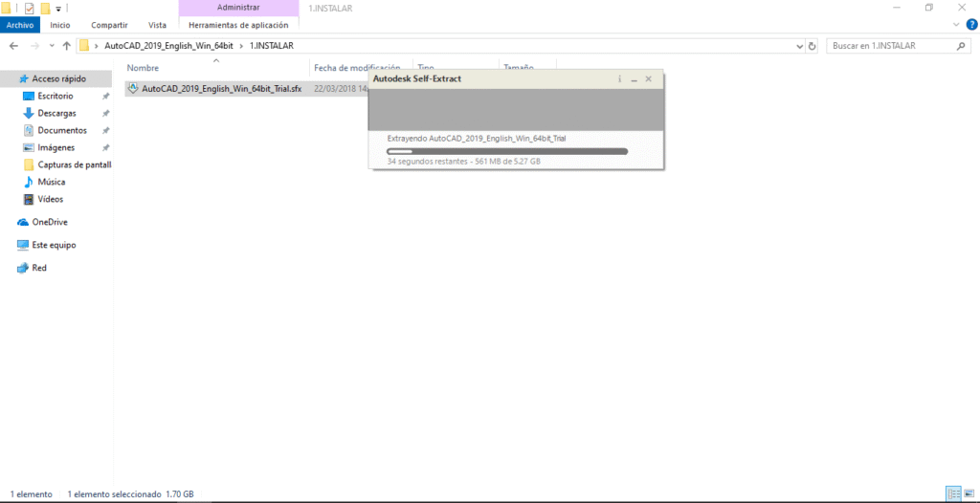
Task: Click the info icon in Autodesk Self-Extract
Action: tap(619, 79)
